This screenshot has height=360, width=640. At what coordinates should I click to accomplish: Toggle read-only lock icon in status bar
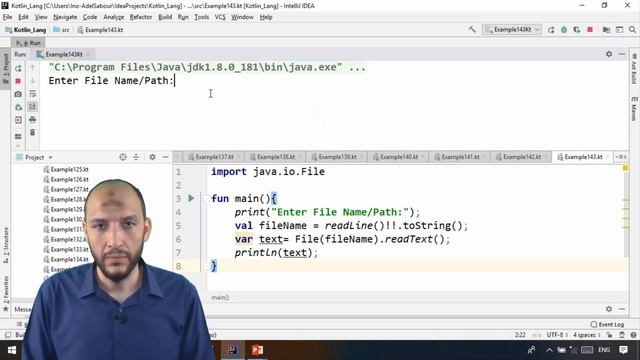pos(609,335)
